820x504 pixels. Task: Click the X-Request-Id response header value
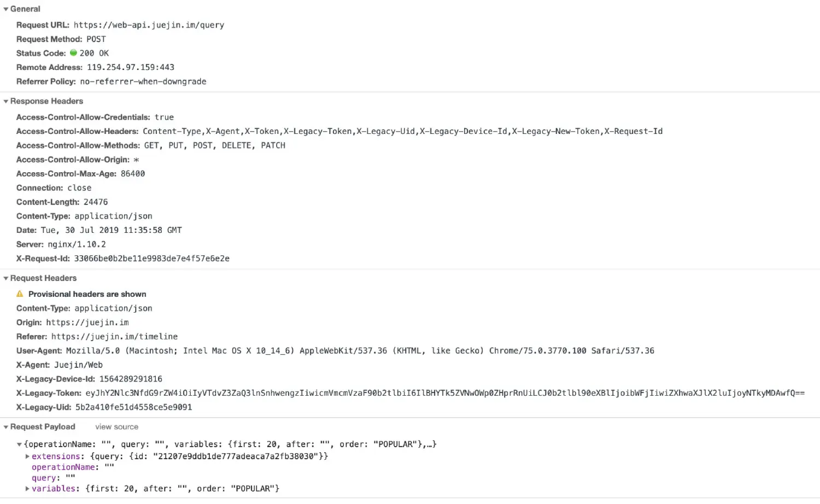click(151, 259)
